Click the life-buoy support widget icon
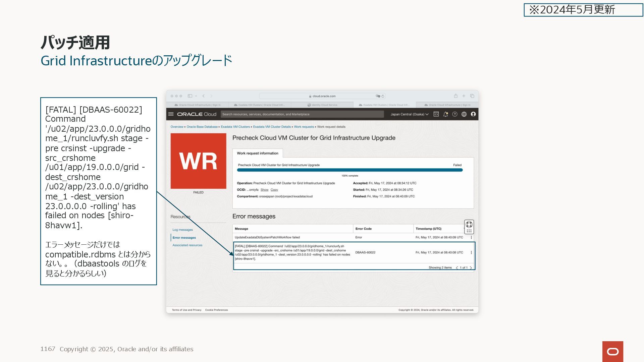This screenshot has height=362, width=644. (469, 225)
